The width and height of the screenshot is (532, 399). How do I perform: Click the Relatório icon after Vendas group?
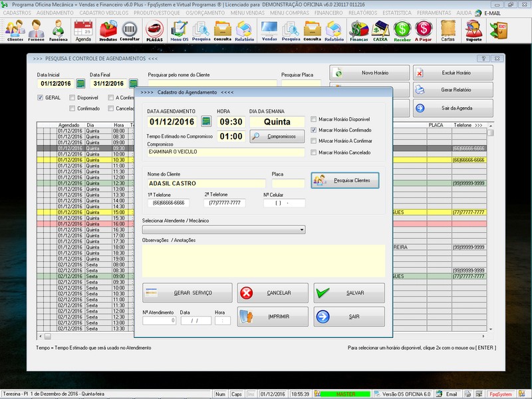pyautogui.click(x=334, y=31)
